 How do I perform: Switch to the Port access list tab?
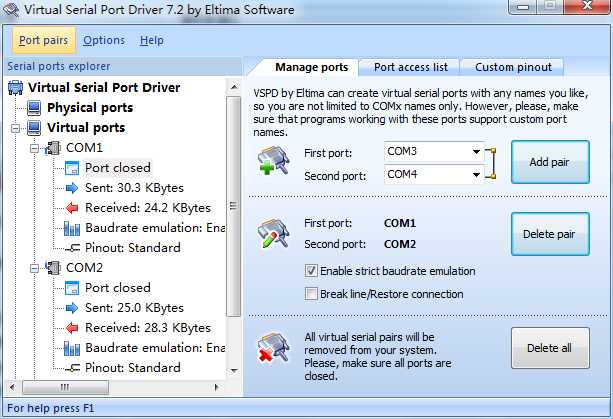[x=411, y=67]
